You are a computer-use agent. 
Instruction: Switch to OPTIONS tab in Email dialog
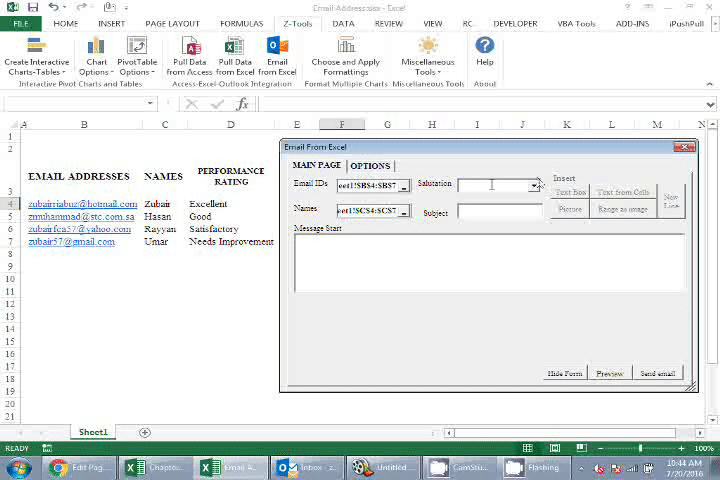click(x=370, y=166)
